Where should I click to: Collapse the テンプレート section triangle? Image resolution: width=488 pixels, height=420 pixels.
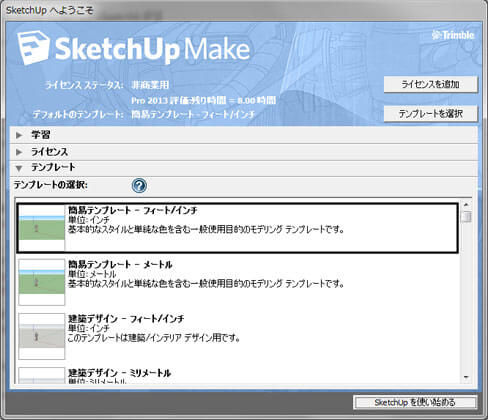pos(19,168)
